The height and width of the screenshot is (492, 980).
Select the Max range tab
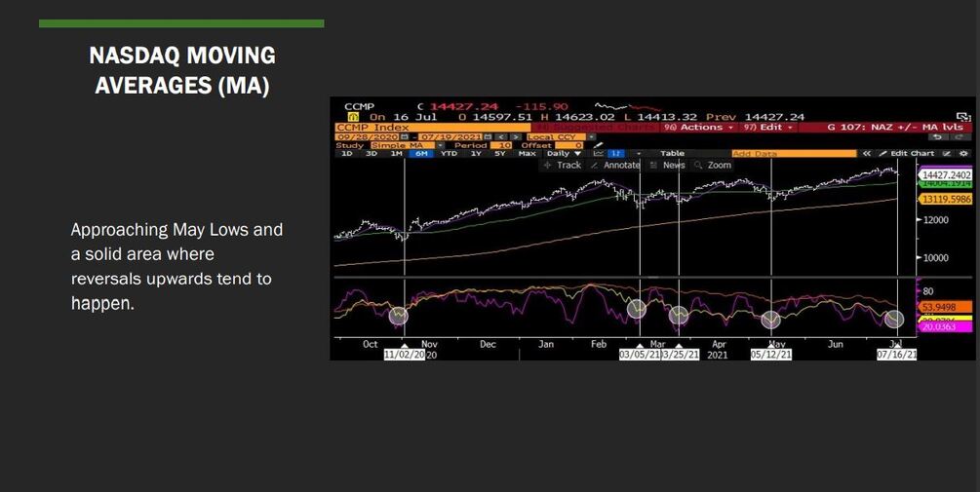(527, 153)
